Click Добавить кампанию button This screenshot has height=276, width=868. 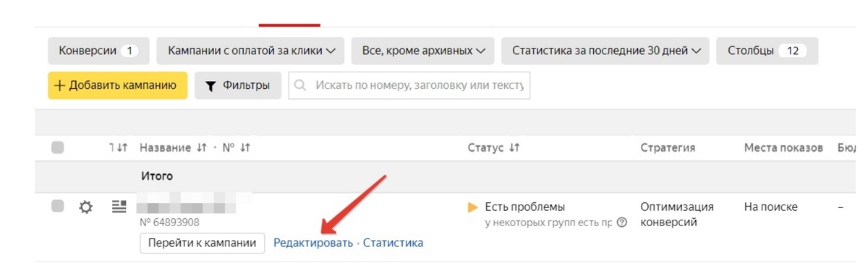(x=118, y=85)
